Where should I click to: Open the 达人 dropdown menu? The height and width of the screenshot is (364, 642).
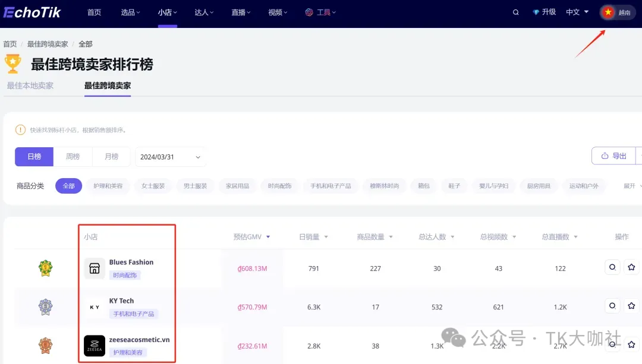tap(204, 12)
